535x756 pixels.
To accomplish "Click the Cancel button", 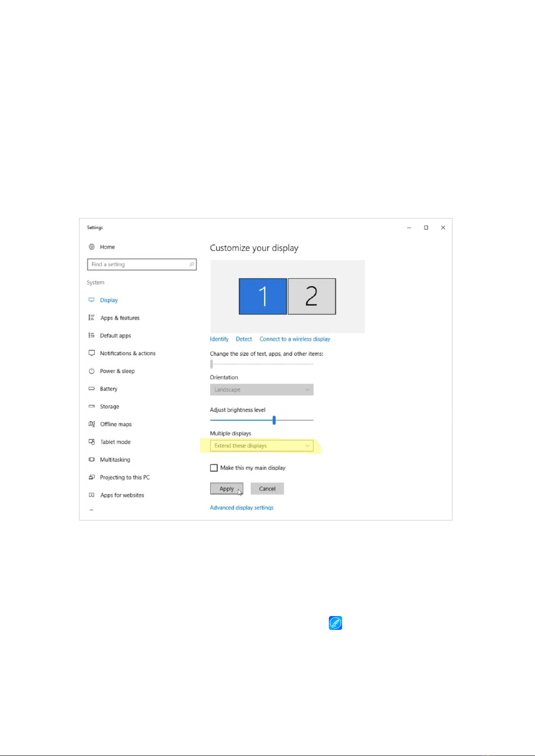I will click(x=267, y=489).
